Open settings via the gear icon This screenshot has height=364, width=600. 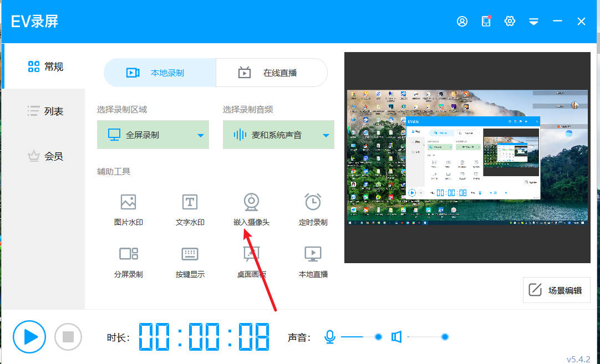pyautogui.click(x=510, y=21)
